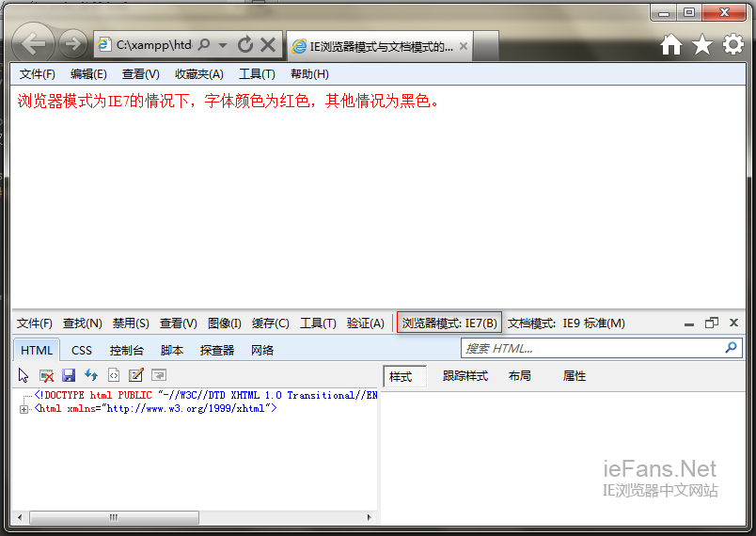Image resolution: width=756 pixels, height=536 pixels.
Task: Switch to the 探查器 tab
Action: (217, 350)
